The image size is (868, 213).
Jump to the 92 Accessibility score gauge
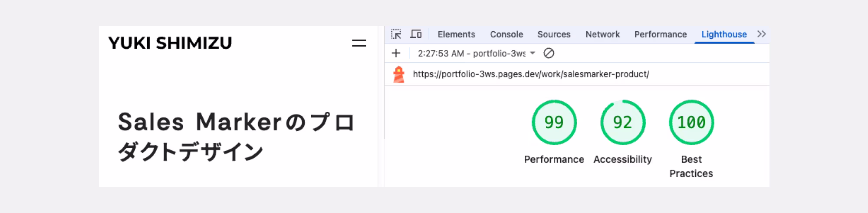(623, 123)
